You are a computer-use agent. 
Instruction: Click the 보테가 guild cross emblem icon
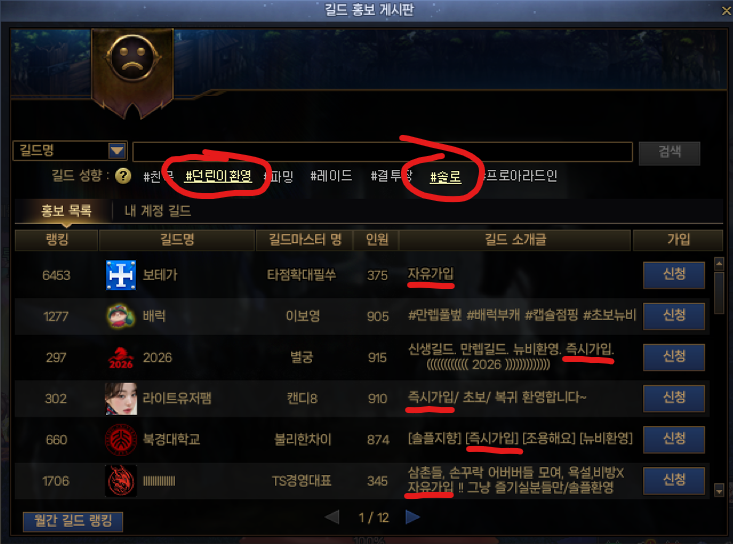click(x=121, y=275)
